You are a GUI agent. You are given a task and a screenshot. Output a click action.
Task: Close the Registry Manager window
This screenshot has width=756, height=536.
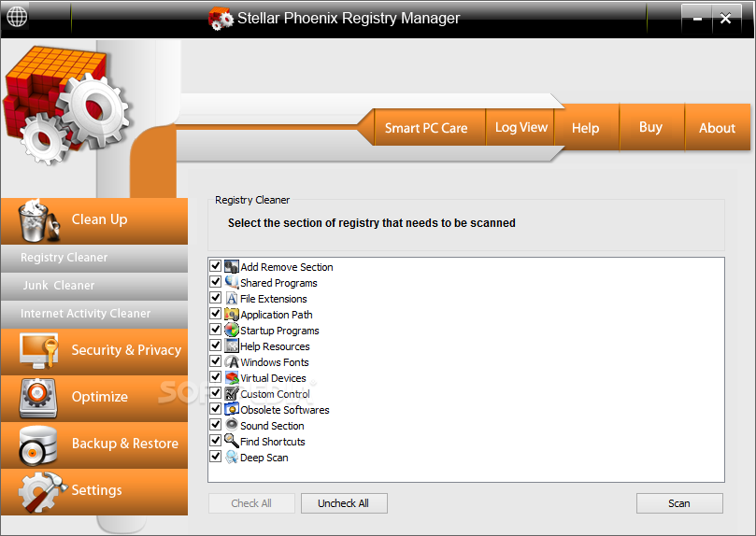point(725,20)
